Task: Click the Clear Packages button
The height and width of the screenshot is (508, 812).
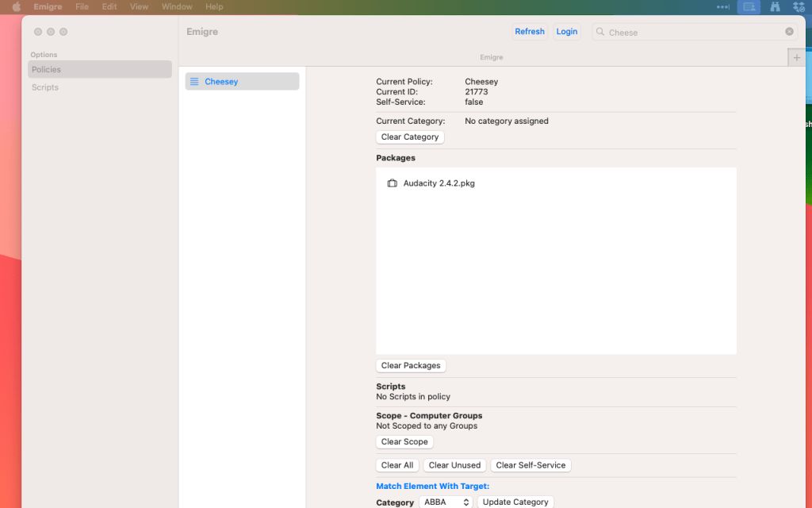Action: [x=411, y=366]
